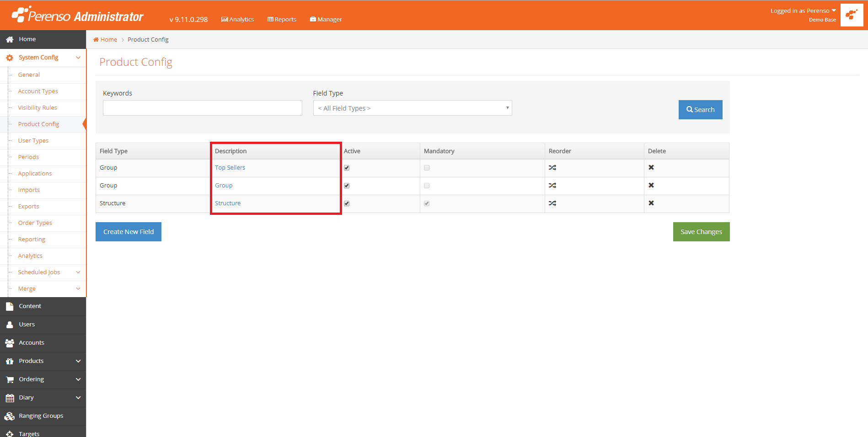Image resolution: width=868 pixels, height=437 pixels.
Task: Click the Content document icon in sidebar
Action: click(x=10, y=306)
